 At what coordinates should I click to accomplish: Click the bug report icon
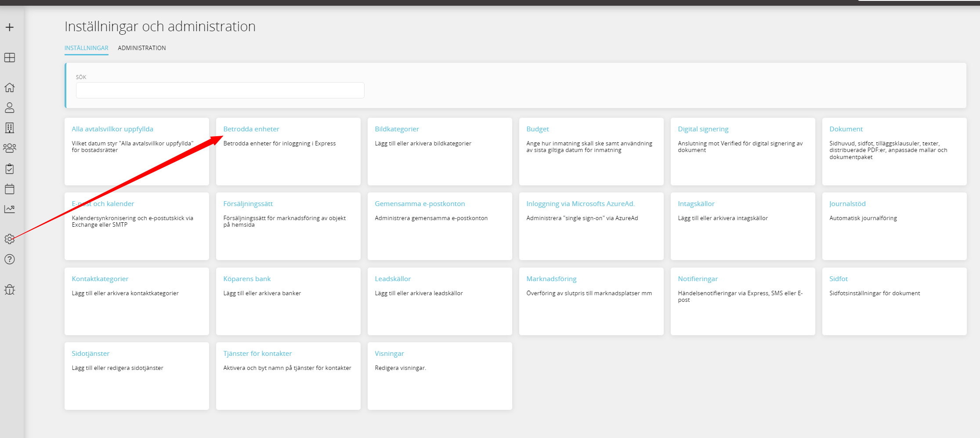click(10, 290)
